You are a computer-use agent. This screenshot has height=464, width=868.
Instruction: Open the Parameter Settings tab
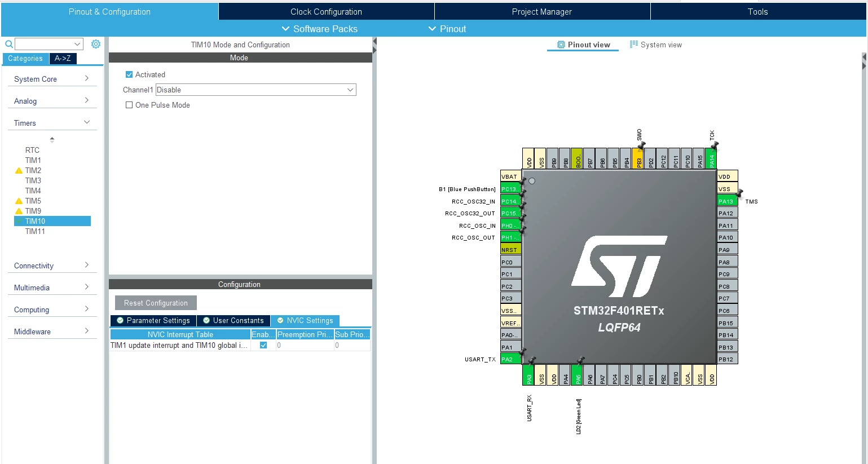[x=153, y=320]
